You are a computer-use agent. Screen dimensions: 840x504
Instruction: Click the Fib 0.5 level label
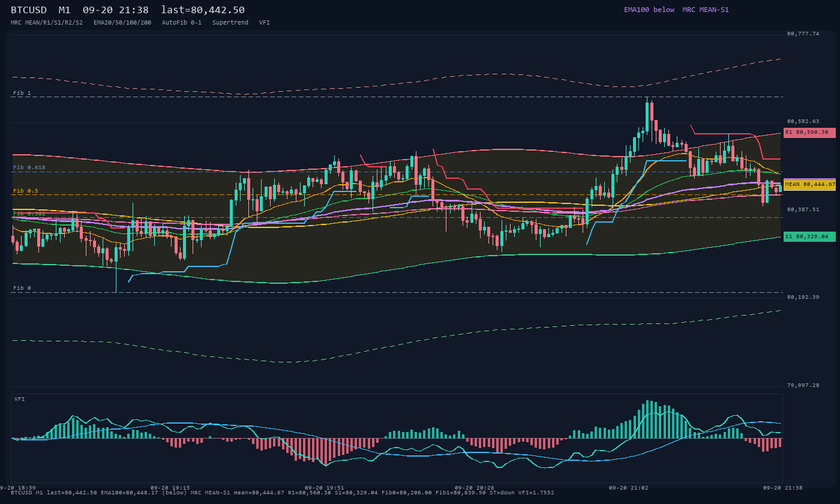(x=26, y=191)
